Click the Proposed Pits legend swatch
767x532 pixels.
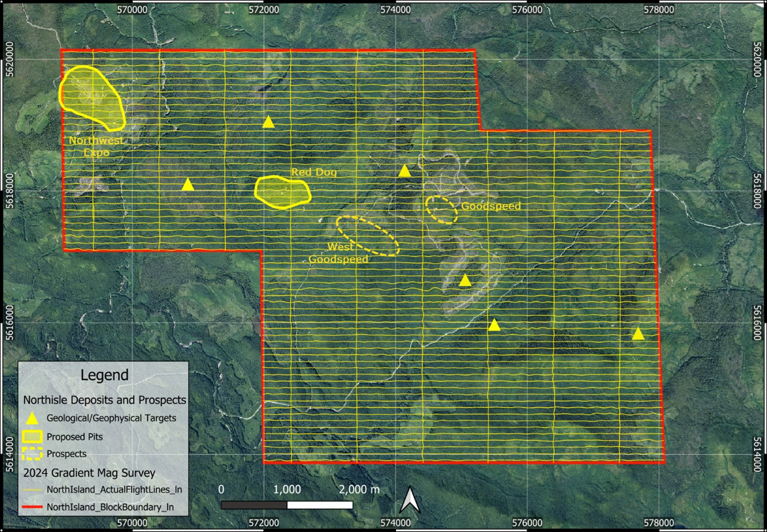32,437
